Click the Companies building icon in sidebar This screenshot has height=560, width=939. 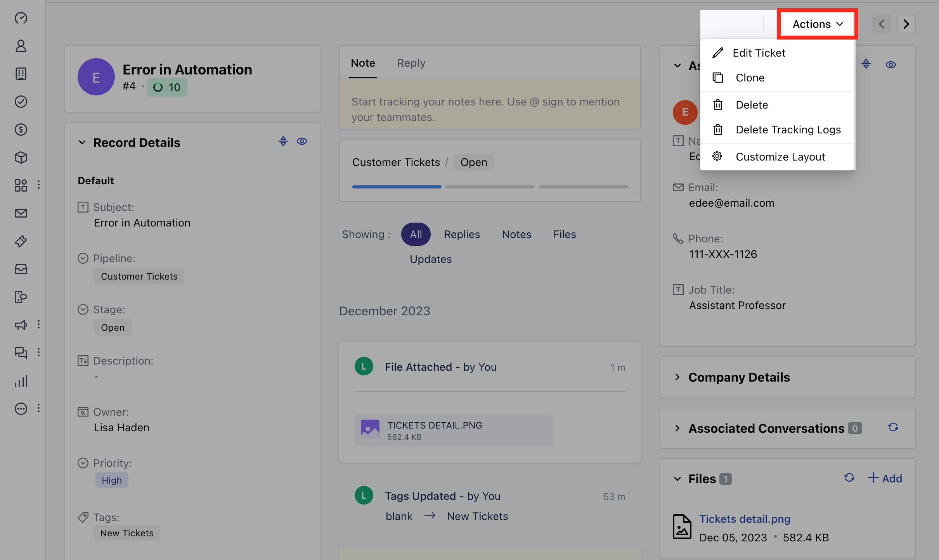tap(21, 74)
